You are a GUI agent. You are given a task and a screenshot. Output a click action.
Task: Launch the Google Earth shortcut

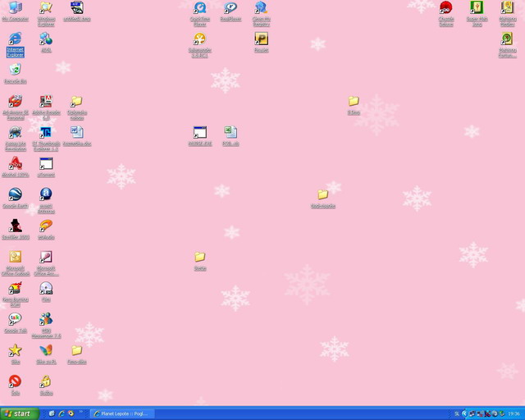(15, 195)
